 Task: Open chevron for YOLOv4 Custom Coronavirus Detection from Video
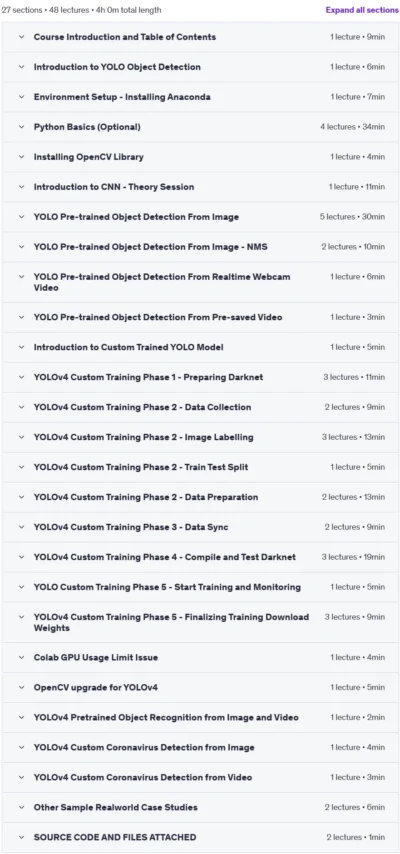coord(21,777)
